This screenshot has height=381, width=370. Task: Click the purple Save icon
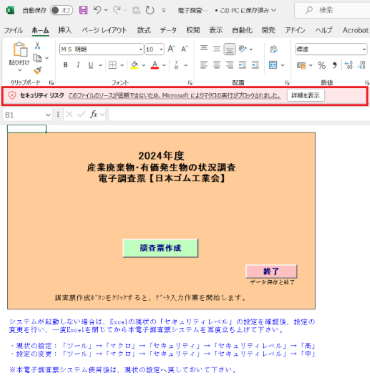point(83,10)
